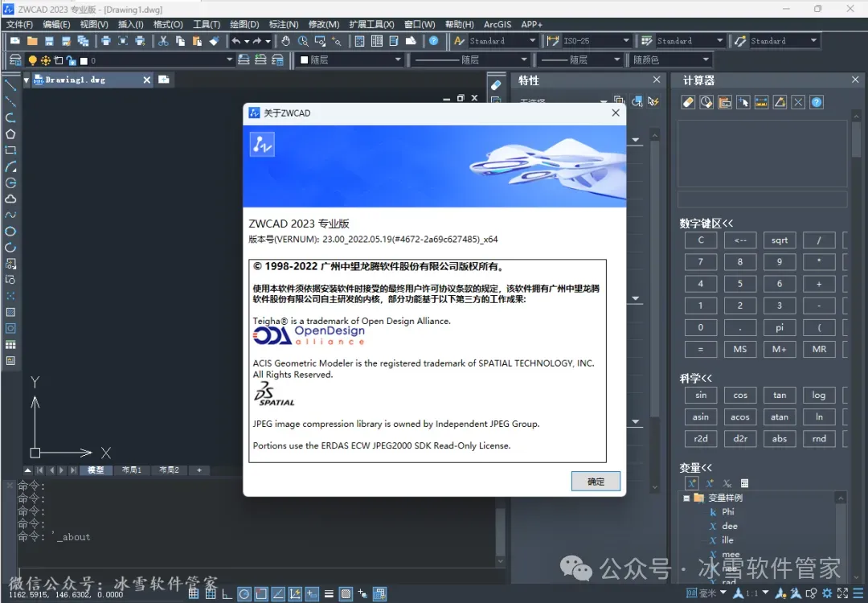868x603 pixels.
Task: Open the Layer Properties Manager icon
Action: (15, 59)
